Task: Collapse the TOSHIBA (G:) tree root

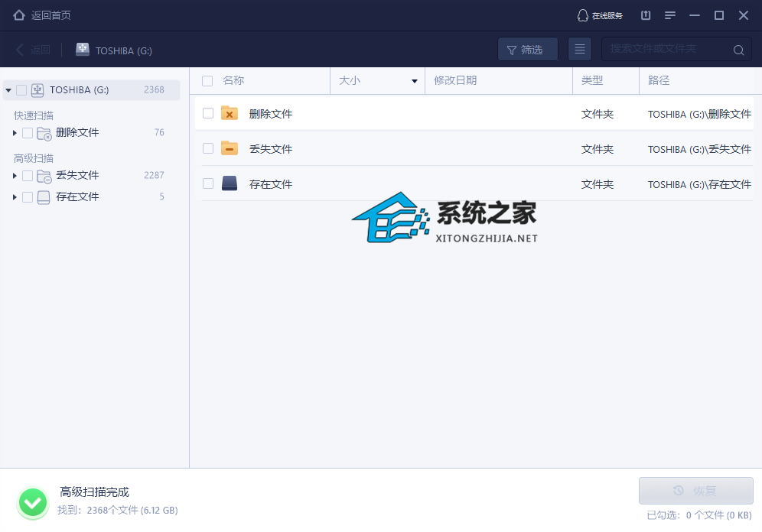Action: (8, 90)
